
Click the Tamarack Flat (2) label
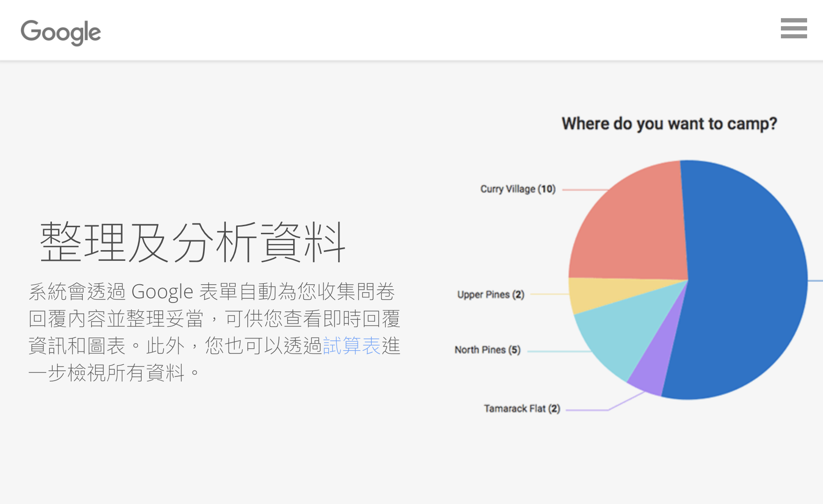click(x=522, y=409)
